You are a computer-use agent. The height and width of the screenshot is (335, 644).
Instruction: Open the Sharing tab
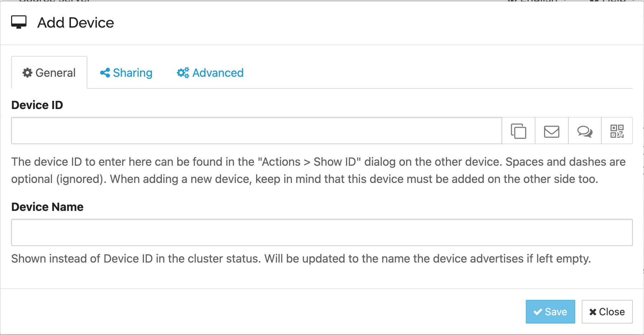click(x=126, y=73)
